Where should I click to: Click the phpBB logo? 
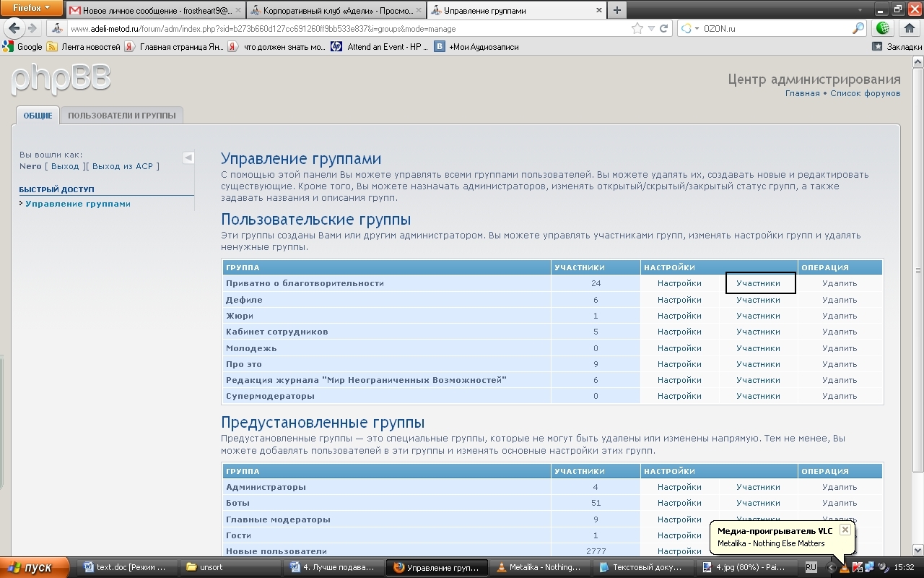tap(61, 78)
